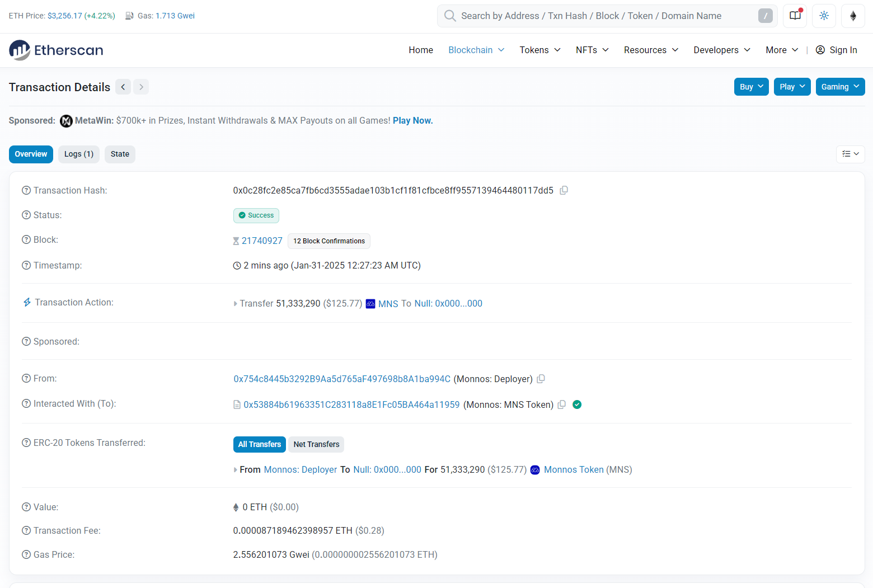Copy the From deployer address
Image resolution: width=873 pixels, height=588 pixels.
[541, 379]
